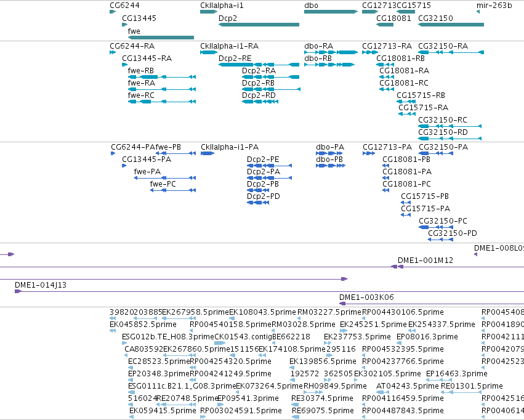This screenshot has height=420, width=524.
Task: Click the 'fwe-RB' transcript label
Action: (x=140, y=71)
